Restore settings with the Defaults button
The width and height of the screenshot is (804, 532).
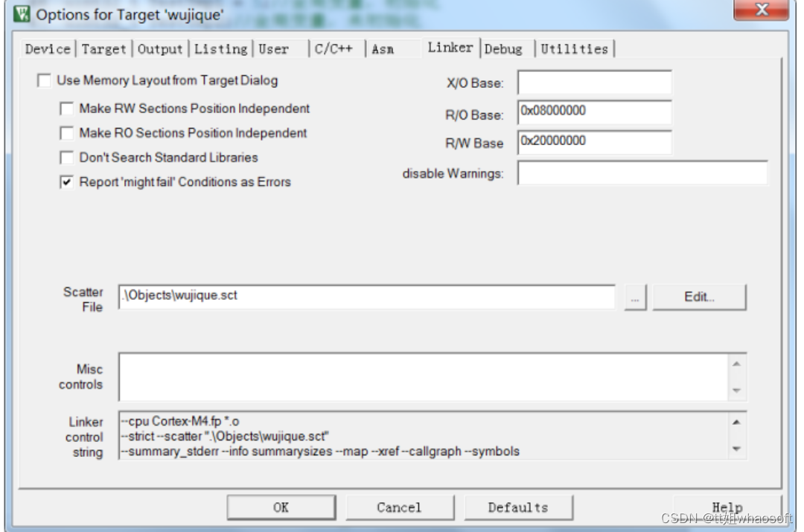[518, 507]
